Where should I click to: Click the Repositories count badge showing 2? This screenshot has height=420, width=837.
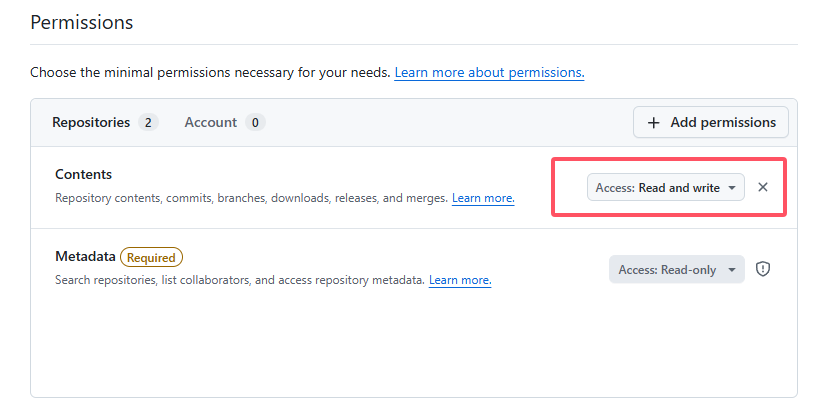click(x=148, y=123)
